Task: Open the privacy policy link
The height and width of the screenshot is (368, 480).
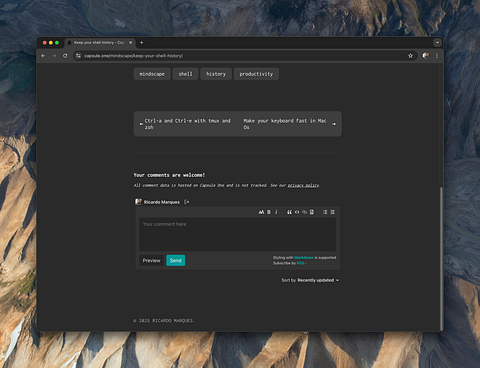Action: [x=303, y=185]
